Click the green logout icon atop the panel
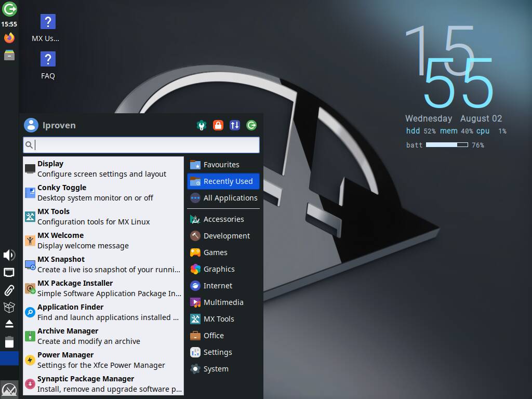Image resolution: width=532 pixels, height=399 pixels. point(9,9)
